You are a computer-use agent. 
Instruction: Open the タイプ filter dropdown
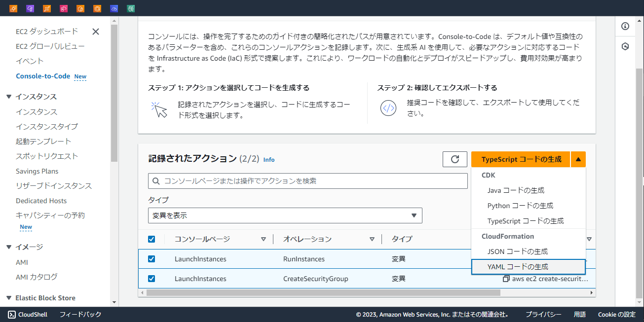click(285, 215)
